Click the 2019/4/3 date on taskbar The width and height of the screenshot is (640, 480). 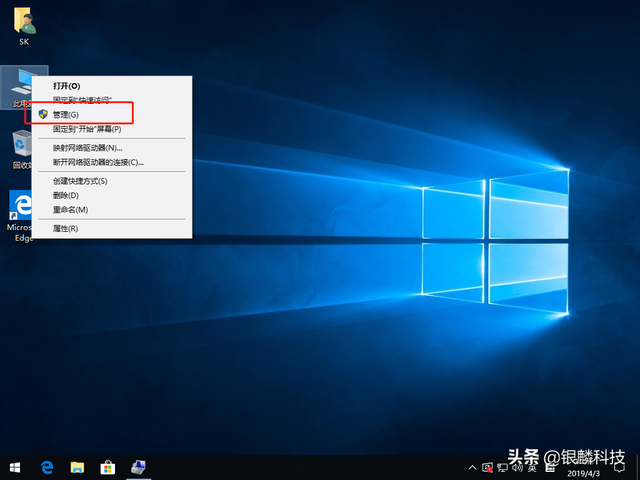583,473
